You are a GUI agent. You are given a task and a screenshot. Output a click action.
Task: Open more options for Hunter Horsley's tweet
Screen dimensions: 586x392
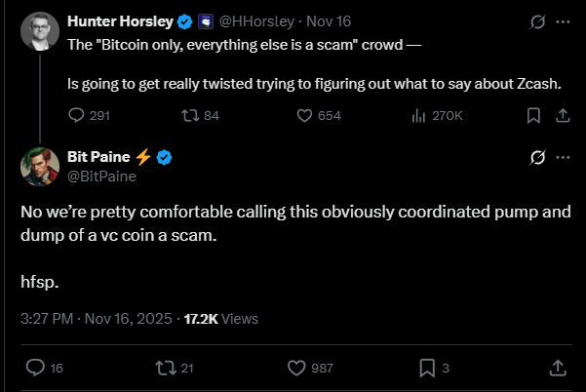[563, 21]
